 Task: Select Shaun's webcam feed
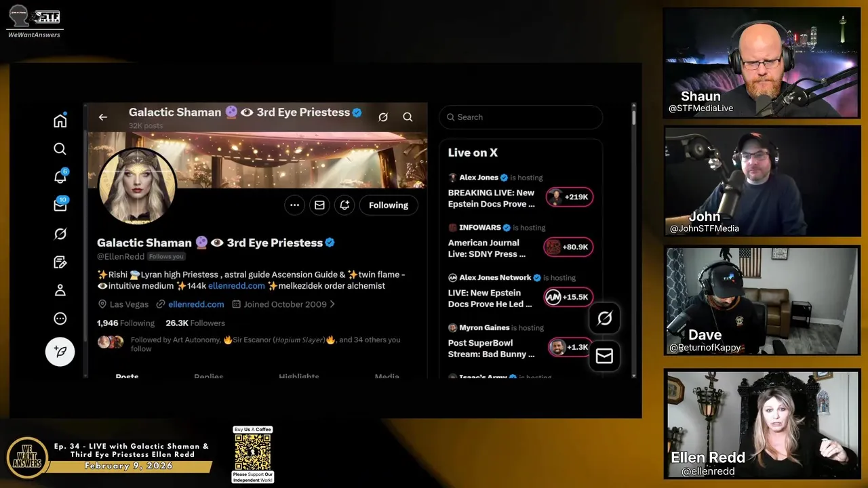[x=763, y=63]
